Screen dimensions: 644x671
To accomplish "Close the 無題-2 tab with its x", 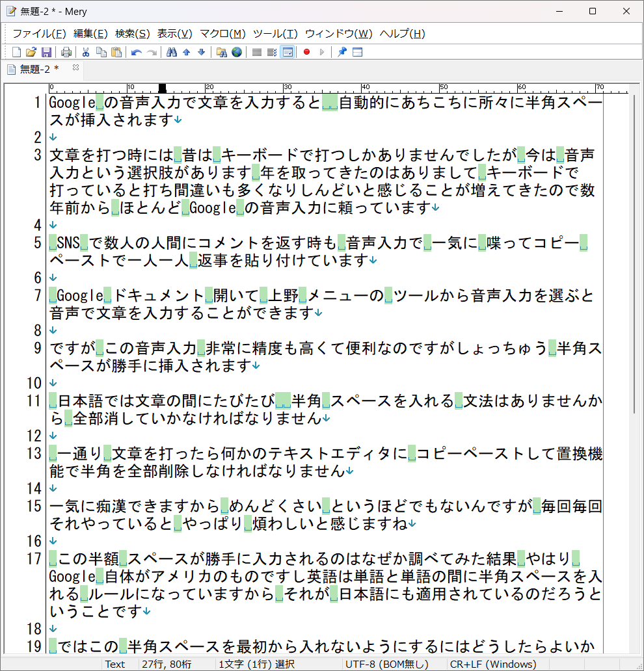I will [x=76, y=67].
